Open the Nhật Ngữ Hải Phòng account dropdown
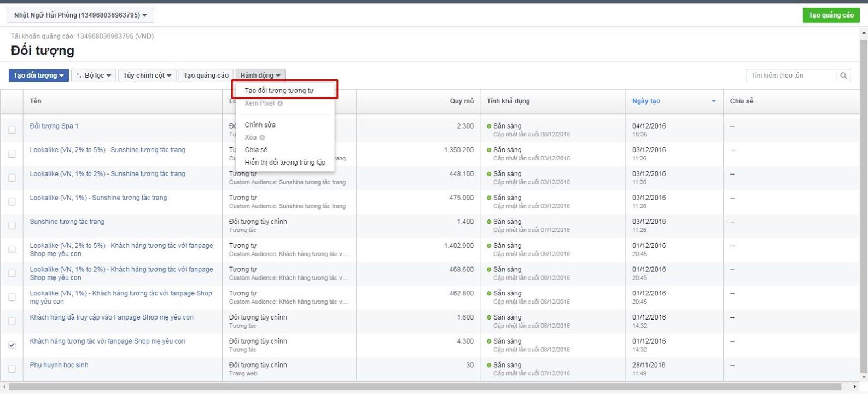The width and height of the screenshot is (868, 394). 80,15
